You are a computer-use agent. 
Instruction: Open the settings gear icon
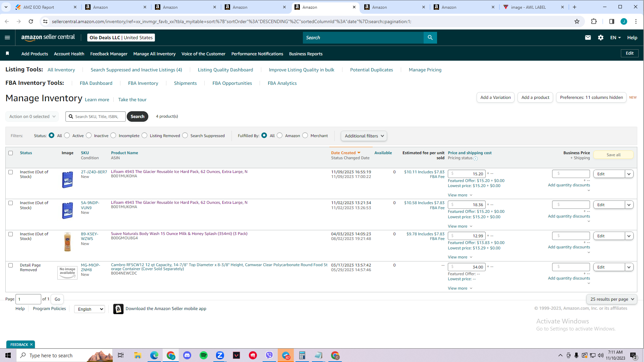600,38
